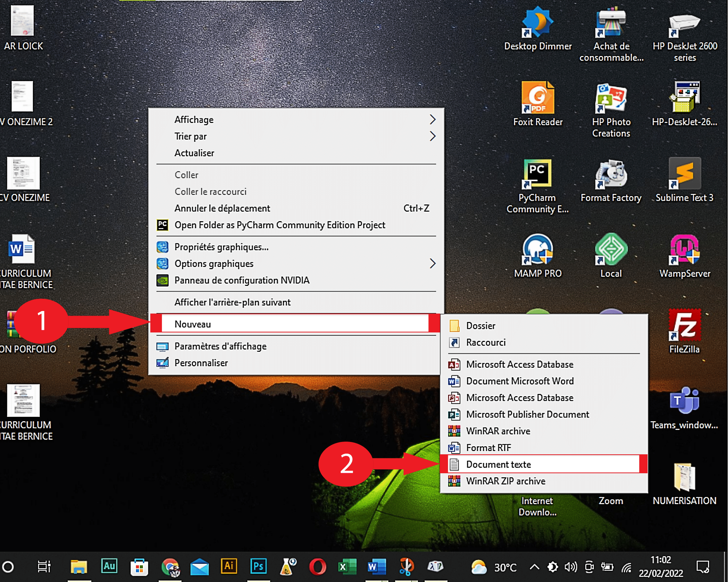Viewport: 728px width, 582px height.
Task: Open Opera browser in taskbar
Action: tap(317, 567)
